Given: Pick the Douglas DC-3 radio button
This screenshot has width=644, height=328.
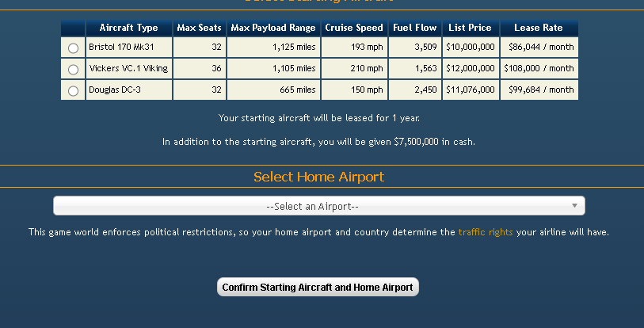Looking at the screenshot, I should coord(73,91).
